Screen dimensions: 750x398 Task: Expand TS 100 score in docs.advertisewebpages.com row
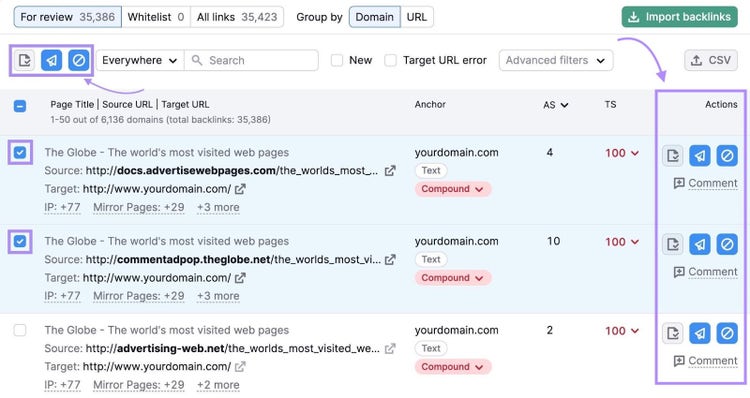click(622, 153)
